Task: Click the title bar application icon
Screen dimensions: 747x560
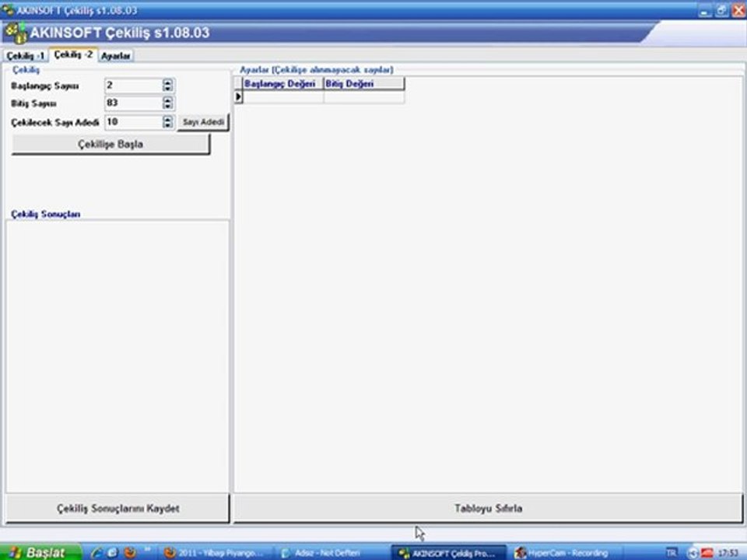Action: 7,9
